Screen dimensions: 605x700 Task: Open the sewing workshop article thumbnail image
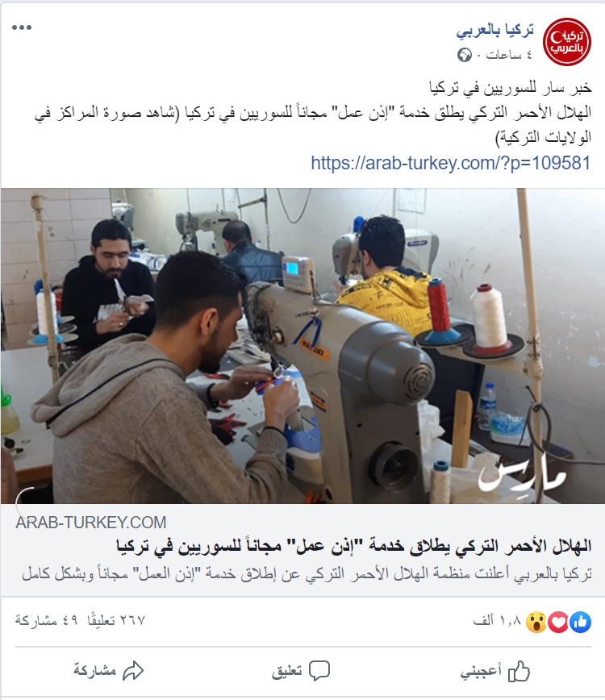302,346
